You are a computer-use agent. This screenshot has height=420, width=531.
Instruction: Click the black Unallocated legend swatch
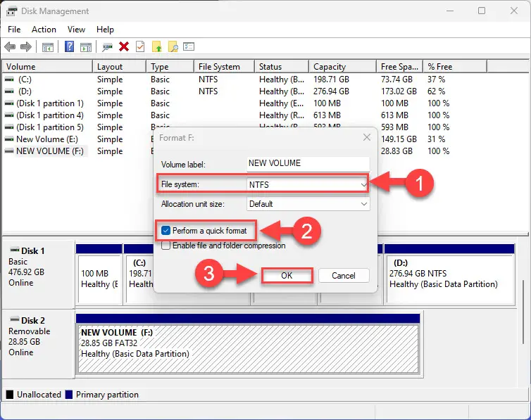tap(10, 395)
